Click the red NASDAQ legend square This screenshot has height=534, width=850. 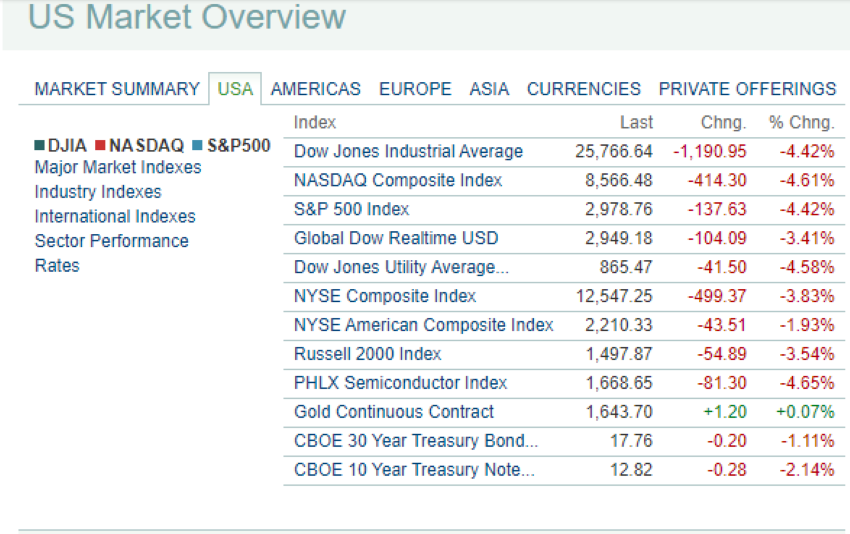click(x=100, y=146)
